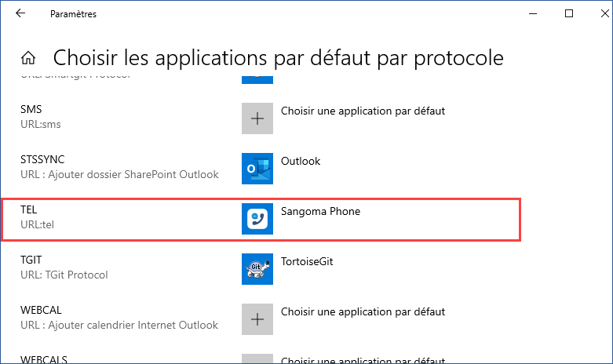The width and height of the screenshot is (613, 364).
Task: Maximize the Paramètres window
Action: click(570, 13)
